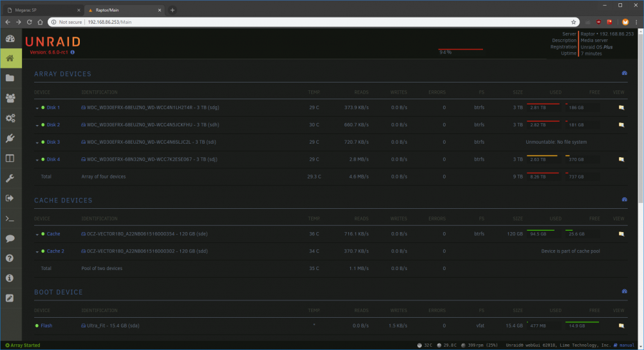Expand the Cache 2 row arrow

[37, 252]
